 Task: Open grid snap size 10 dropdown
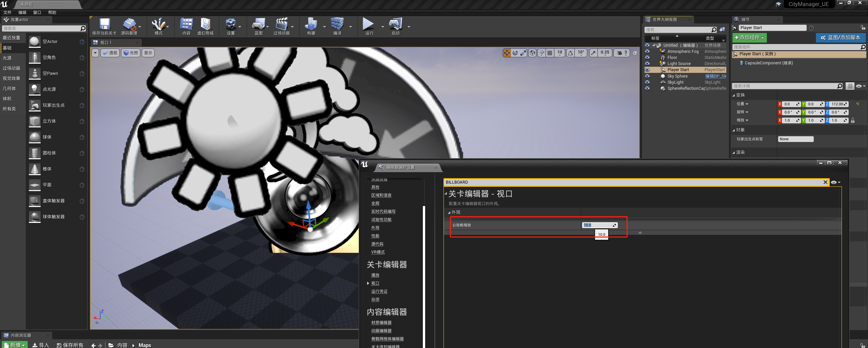(560, 53)
